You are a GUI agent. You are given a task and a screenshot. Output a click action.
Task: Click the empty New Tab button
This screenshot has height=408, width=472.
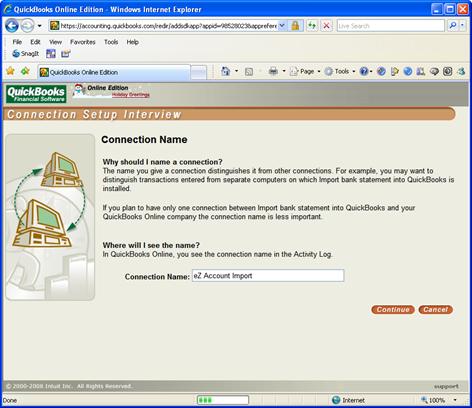coord(199,72)
